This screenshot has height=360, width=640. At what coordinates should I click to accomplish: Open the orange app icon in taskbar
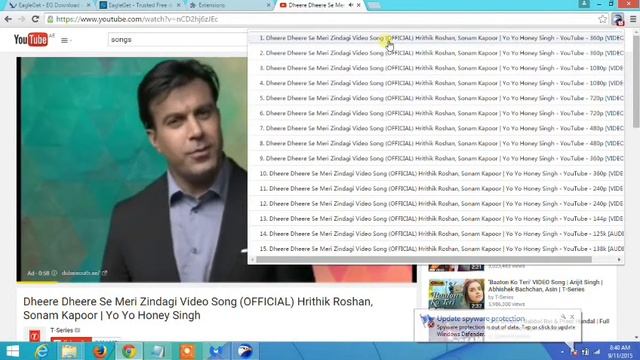point(187,351)
